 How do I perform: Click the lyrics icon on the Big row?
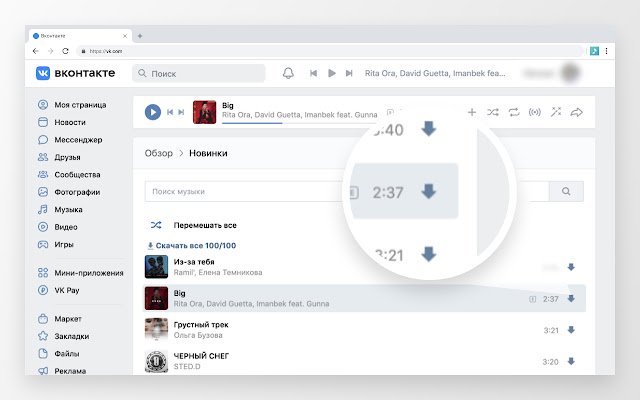click(x=532, y=299)
